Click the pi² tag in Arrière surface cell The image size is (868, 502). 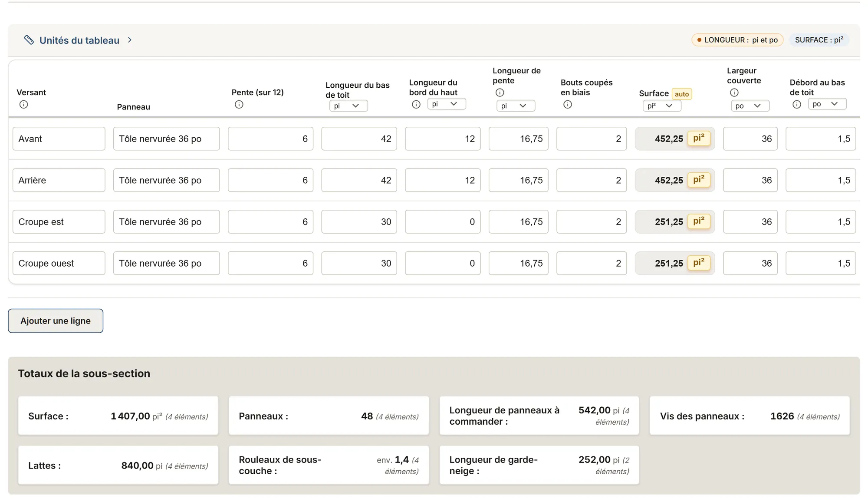pos(699,180)
